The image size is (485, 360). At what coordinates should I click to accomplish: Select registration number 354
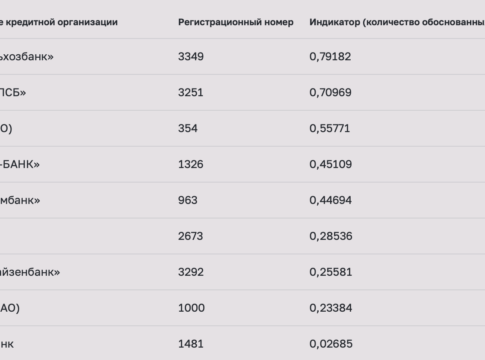(x=188, y=128)
